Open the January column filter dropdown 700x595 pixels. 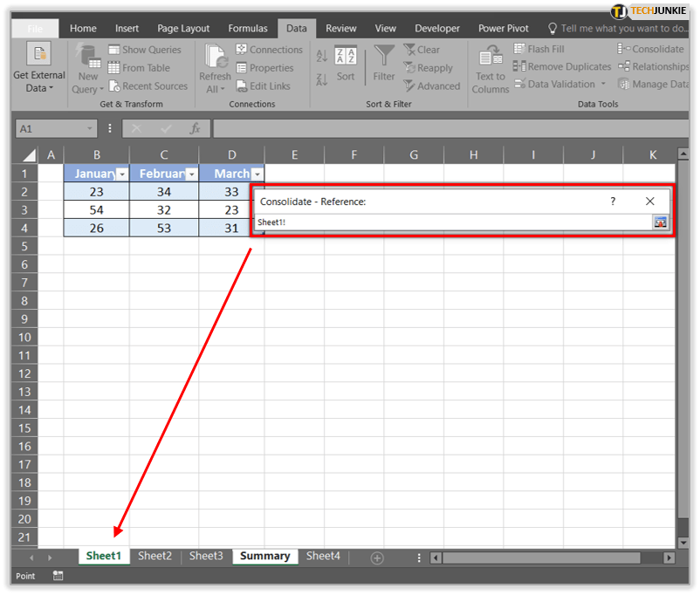[x=122, y=174]
